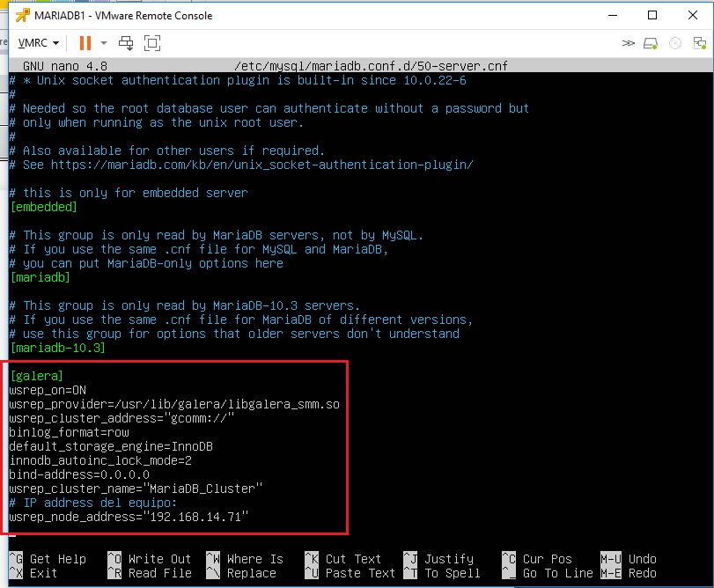
Task: Click the [galera] section header
Action: (36, 376)
